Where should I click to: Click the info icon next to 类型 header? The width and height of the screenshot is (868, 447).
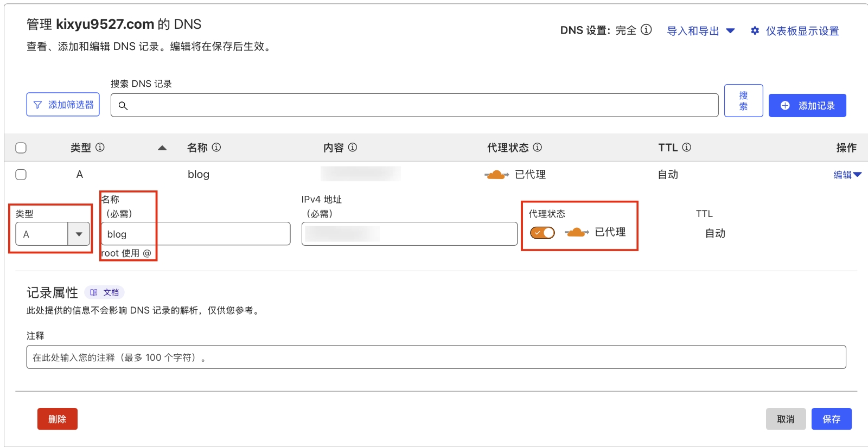tap(100, 147)
